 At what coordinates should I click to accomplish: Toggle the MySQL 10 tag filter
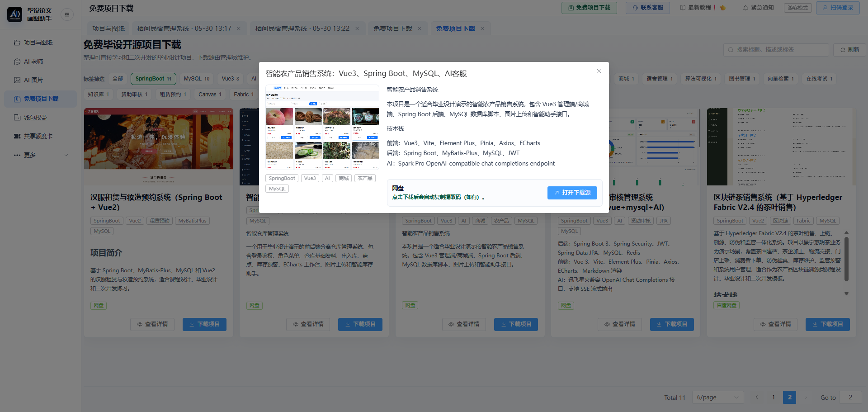[x=197, y=79]
